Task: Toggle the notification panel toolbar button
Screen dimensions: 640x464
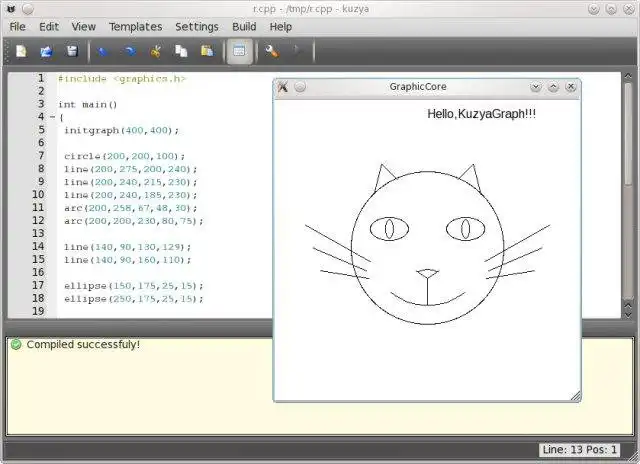Action: coord(239,51)
